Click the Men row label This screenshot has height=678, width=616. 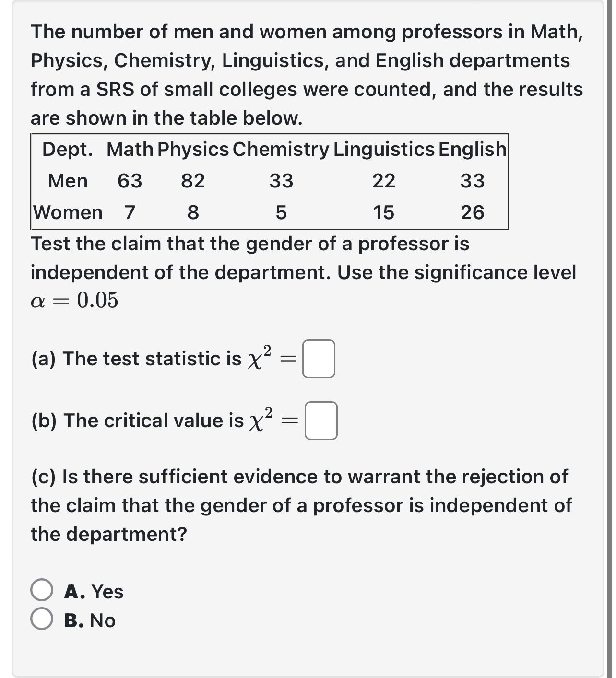coord(68,181)
